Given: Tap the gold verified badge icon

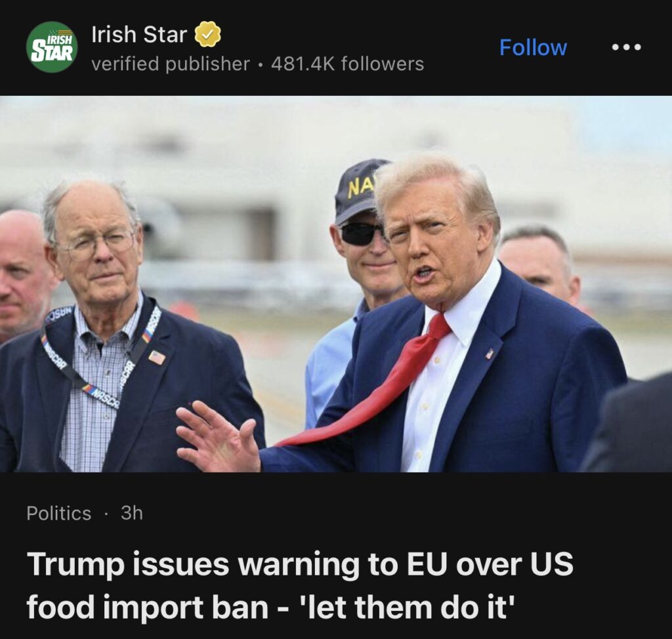Looking at the screenshot, I should [208, 34].
